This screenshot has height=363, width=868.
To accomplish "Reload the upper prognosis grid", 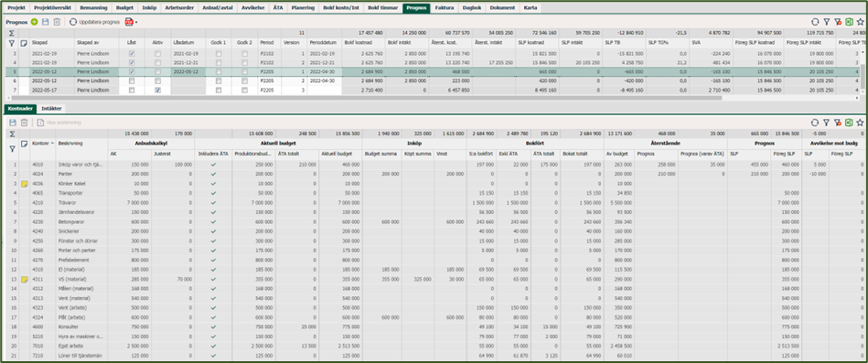I will (x=815, y=22).
